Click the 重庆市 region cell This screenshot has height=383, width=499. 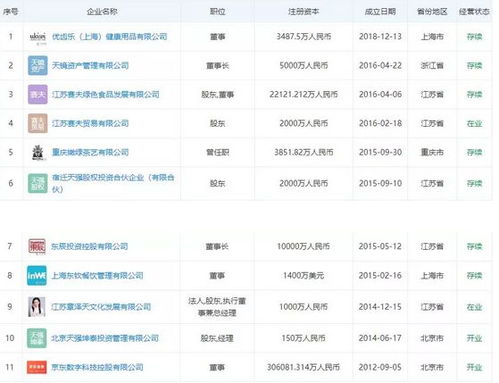click(432, 152)
